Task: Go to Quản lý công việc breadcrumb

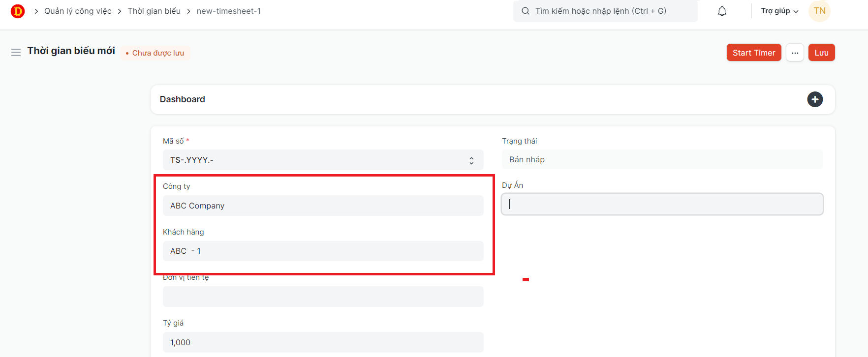Action: click(78, 11)
